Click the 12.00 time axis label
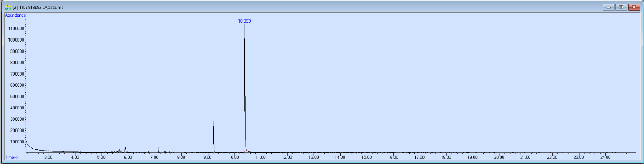 (287, 158)
